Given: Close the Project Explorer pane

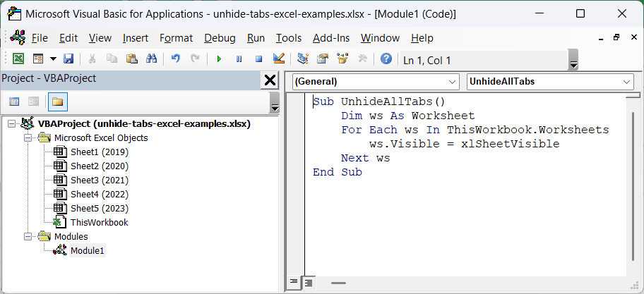Looking at the screenshot, I should [270, 80].
